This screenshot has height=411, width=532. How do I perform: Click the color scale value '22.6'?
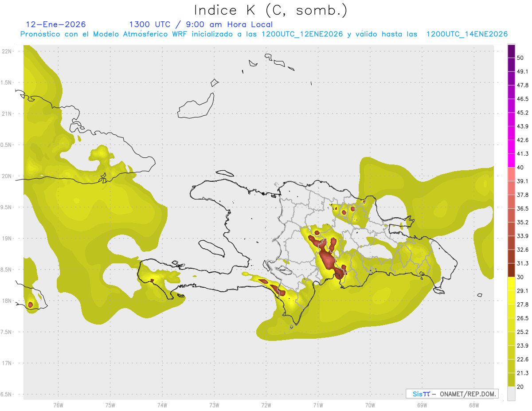[523, 360]
